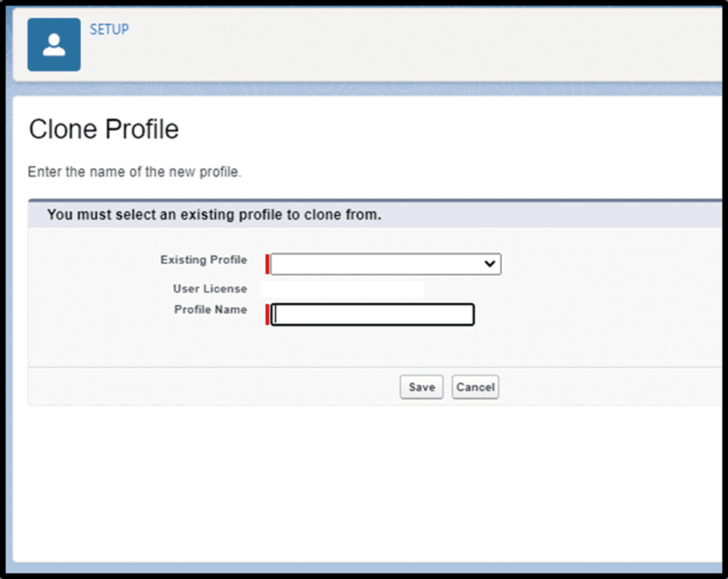This screenshot has width=728, height=579.
Task: Click the Clone Profile page heading
Action: (x=104, y=129)
